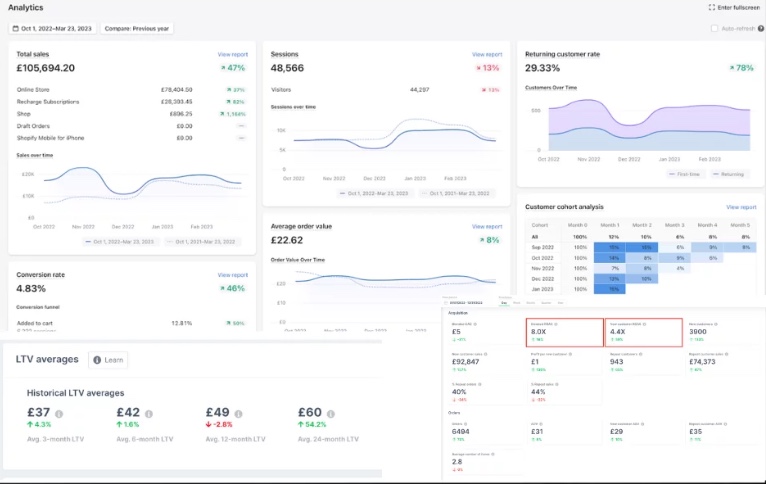Click the Auto-refresh help question mark icon
Image resolution: width=766 pixels, height=484 pixels.
click(758, 28)
